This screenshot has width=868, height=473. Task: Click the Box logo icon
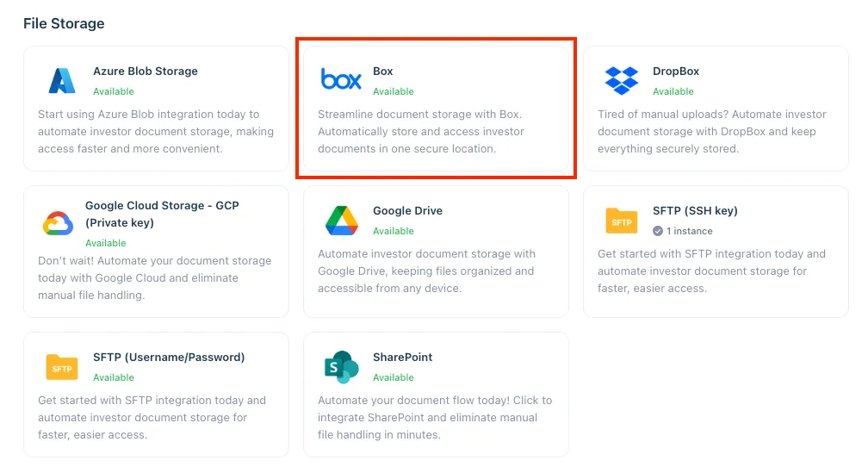tap(341, 79)
